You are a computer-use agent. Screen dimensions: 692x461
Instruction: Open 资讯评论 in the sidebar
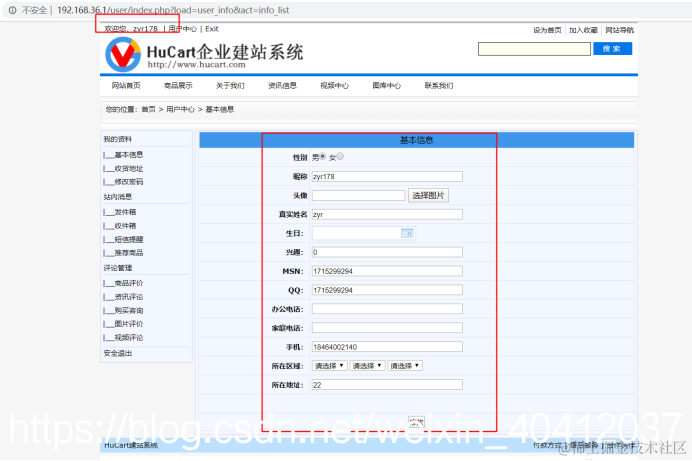pyautogui.click(x=129, y=297)
